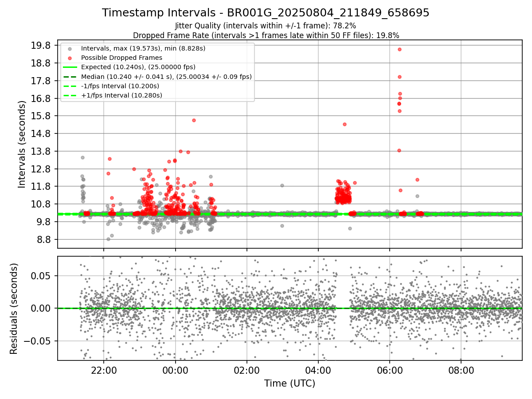The image size is (532, 399).
Task: Click the 'Median (10.240 +/- 0.041 s)' legend entry
Action: [166, 76]
